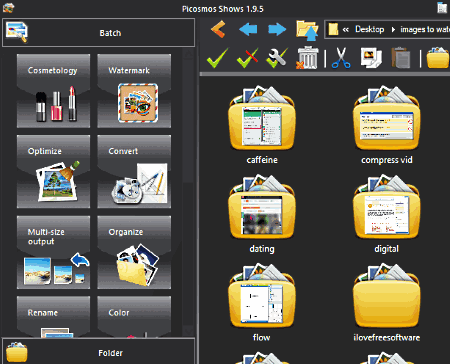Click Desktop in the address path

tap(369, 29)
